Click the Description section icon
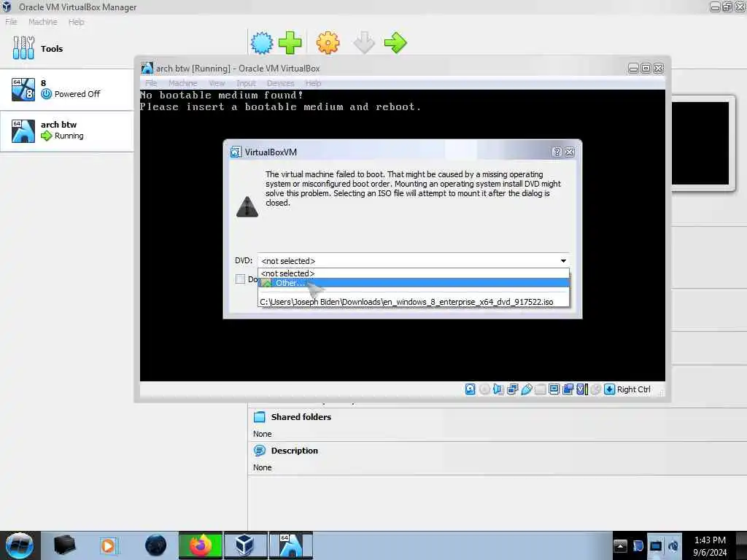 260,451
